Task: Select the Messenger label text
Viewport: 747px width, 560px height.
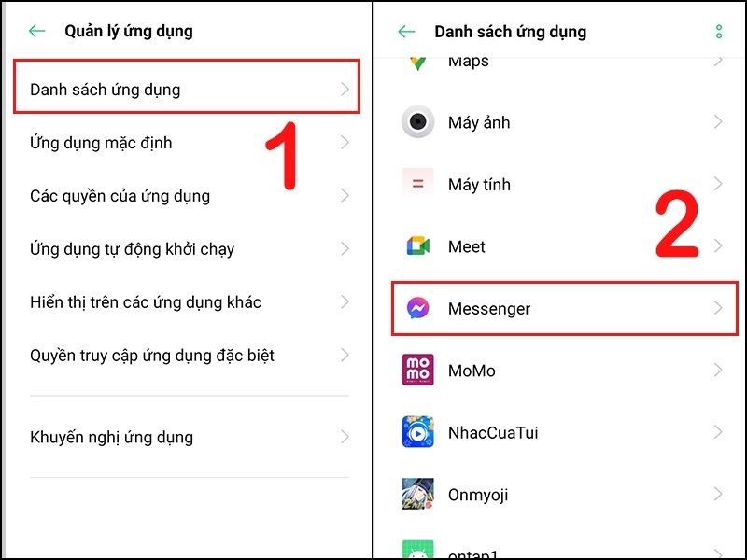Action: click(x=489, y=309)
